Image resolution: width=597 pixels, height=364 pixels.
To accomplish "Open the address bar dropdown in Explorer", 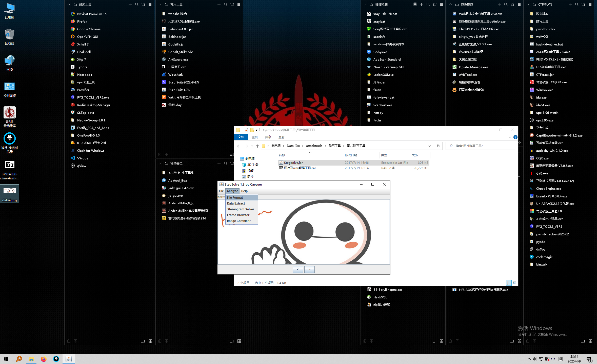I will click(x=430, y=146).
